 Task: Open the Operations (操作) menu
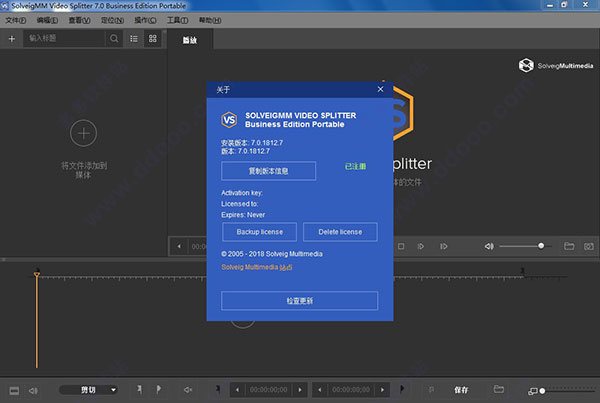pos(145,20)
